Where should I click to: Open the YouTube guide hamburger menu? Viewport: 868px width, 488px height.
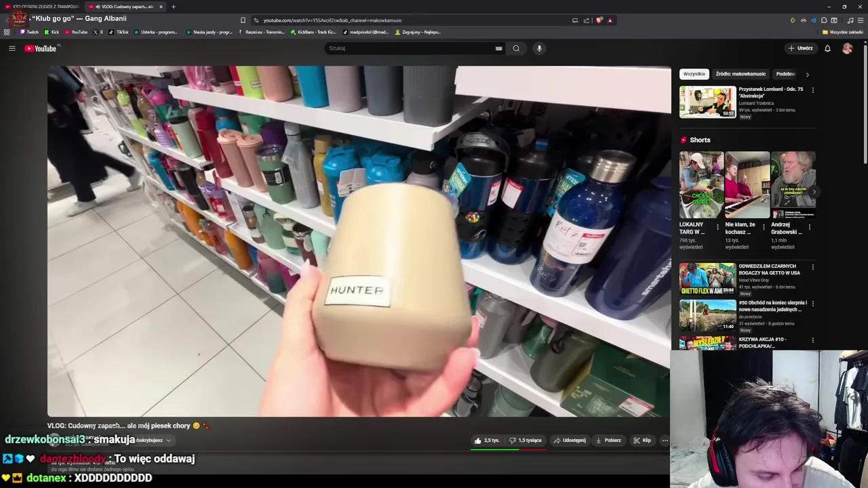pos(12,48)
